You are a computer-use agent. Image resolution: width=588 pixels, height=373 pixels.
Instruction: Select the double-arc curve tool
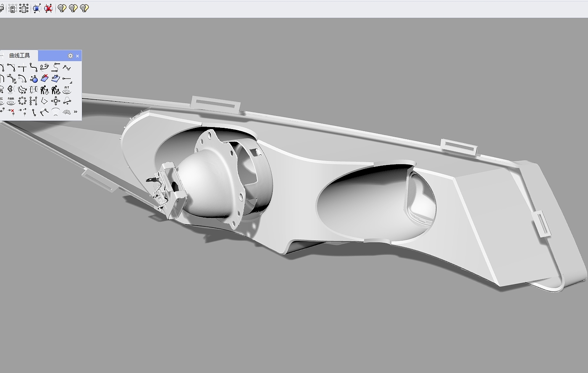(22, 79)
